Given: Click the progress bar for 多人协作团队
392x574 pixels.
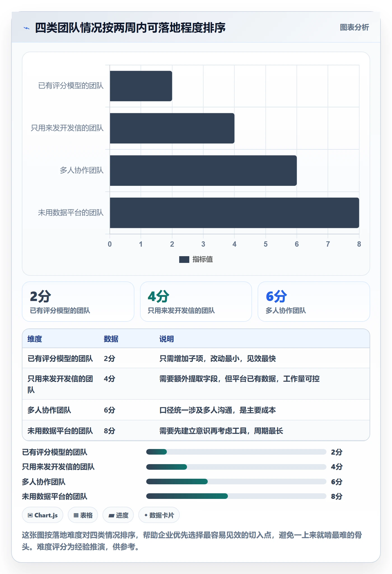Looking at the screenshot, I should point(236,482).
